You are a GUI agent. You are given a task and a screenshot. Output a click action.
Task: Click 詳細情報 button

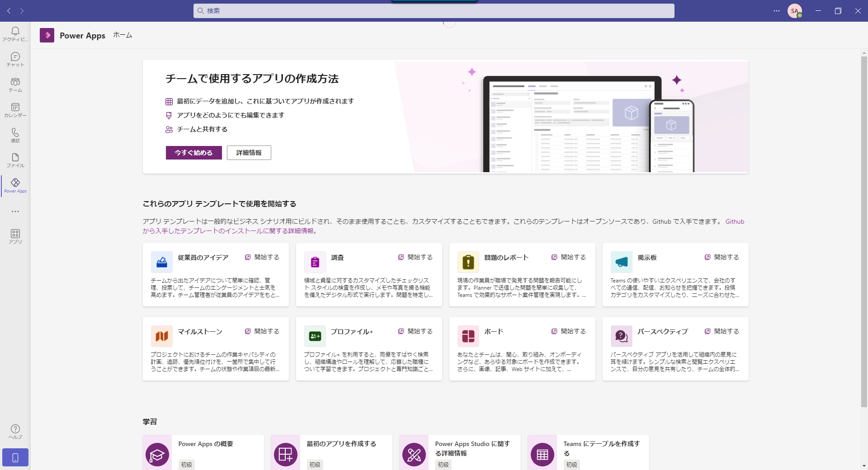249,153
